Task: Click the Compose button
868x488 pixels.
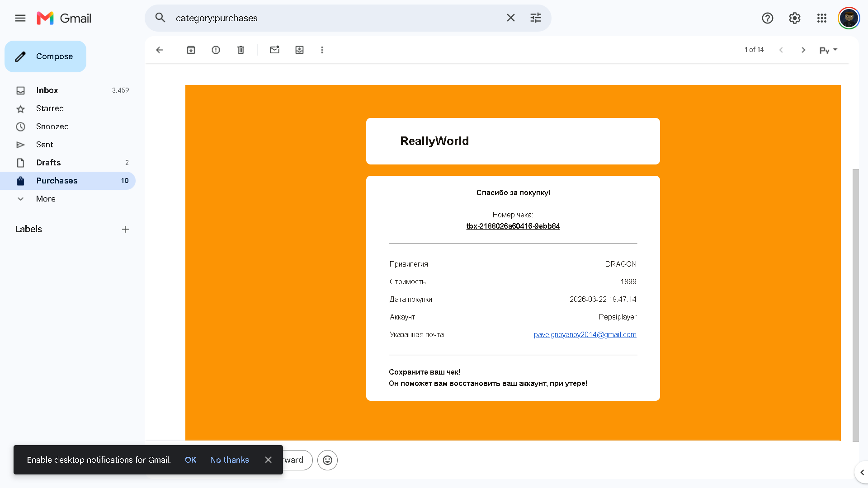Action: click(45, 56)
